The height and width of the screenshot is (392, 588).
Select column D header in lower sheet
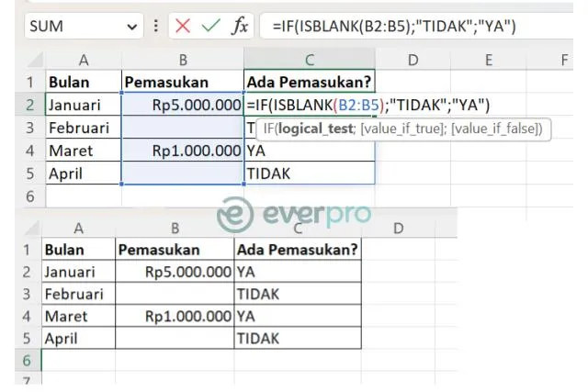pos(398,229)
